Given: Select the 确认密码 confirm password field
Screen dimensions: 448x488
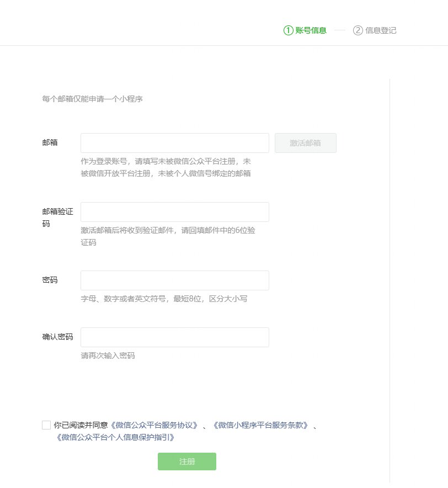Looking at the screenshot, I should pyautogui.click(x=175, y=337).
